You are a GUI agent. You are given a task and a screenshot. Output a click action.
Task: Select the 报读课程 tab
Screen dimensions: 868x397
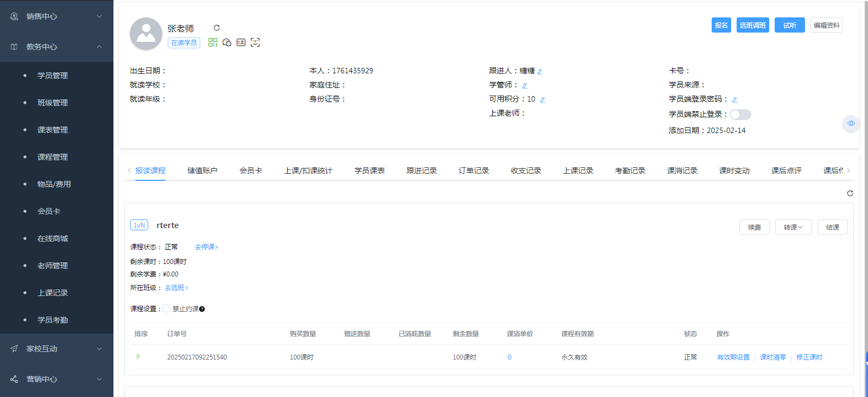click(x=150, y=171)
